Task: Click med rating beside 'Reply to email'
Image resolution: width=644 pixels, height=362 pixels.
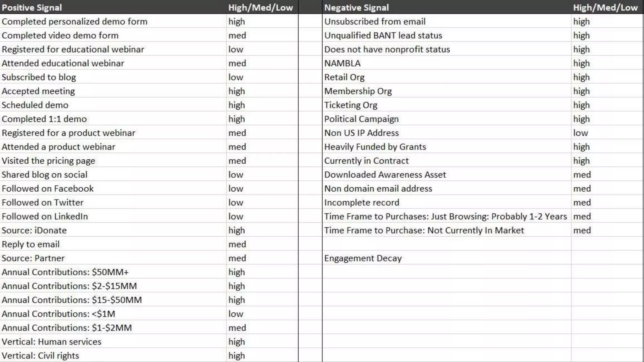Action: [237, 244]
